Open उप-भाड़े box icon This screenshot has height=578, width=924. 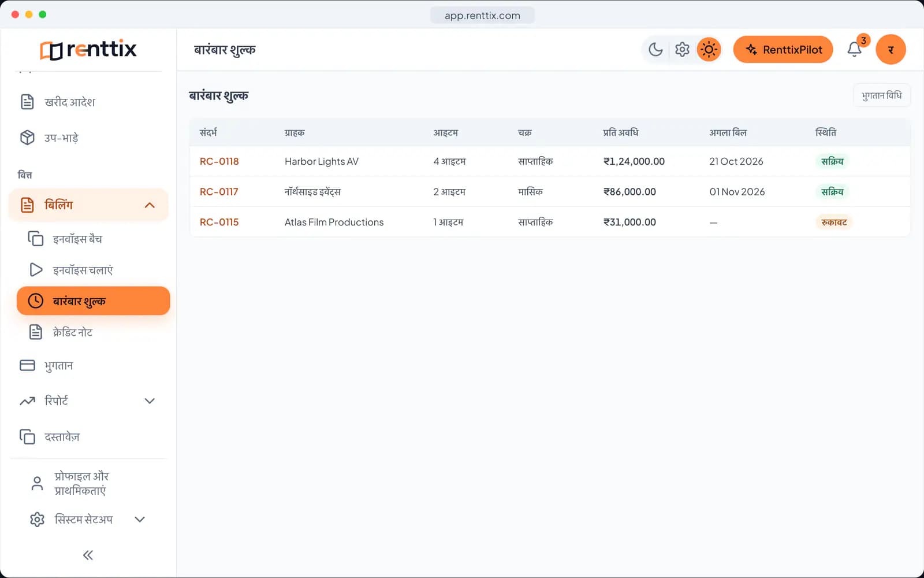[x=27, y=138]
